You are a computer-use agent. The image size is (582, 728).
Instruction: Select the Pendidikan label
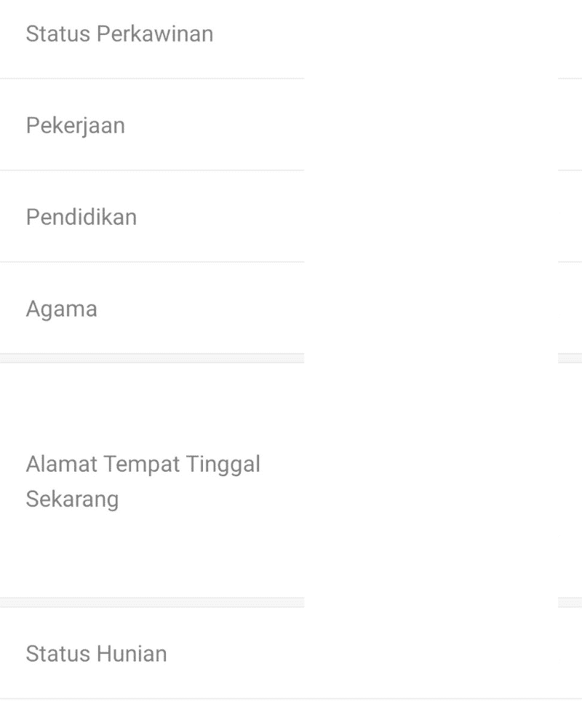coord(81,216)
